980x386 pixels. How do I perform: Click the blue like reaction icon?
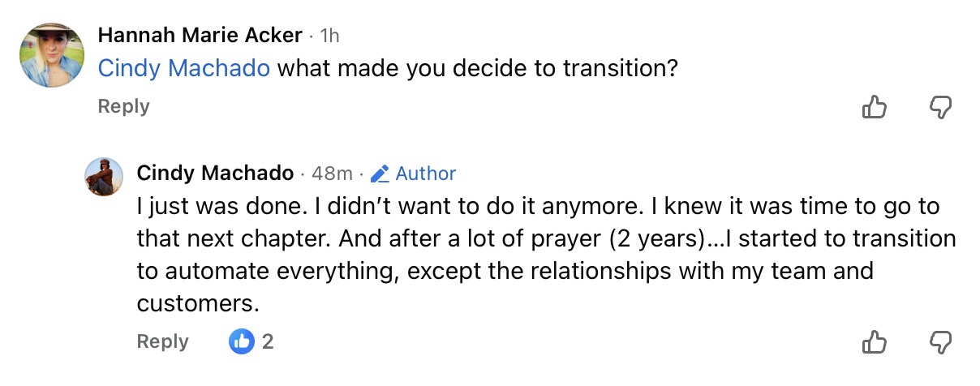pyautogui.click(x=242, y=341)
